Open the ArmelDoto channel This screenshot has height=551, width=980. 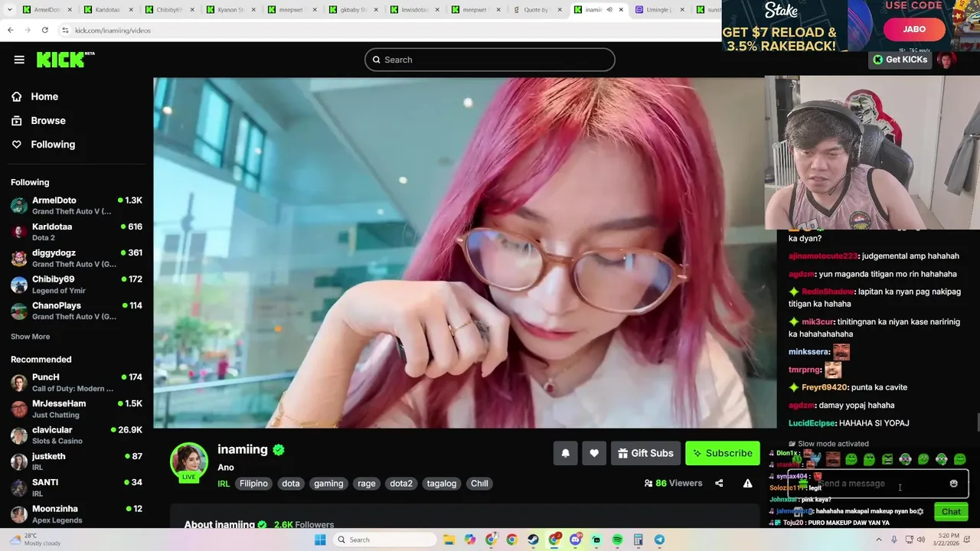(77, 205)
